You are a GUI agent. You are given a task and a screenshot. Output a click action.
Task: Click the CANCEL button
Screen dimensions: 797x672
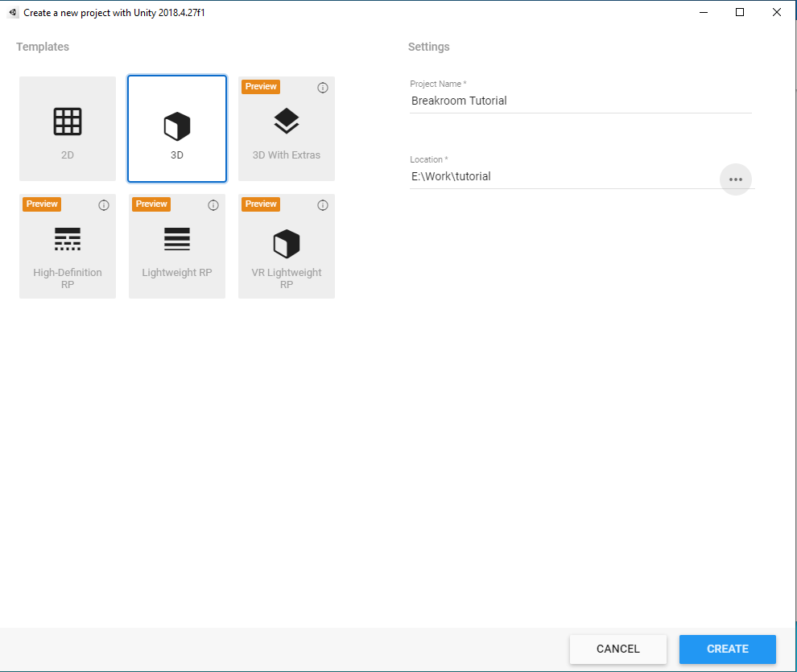618,649
